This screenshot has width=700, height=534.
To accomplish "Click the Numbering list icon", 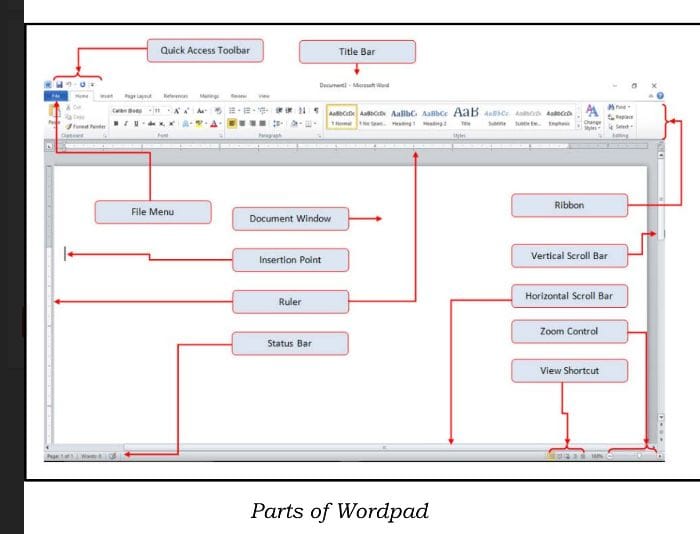I will tap(247, 111).
